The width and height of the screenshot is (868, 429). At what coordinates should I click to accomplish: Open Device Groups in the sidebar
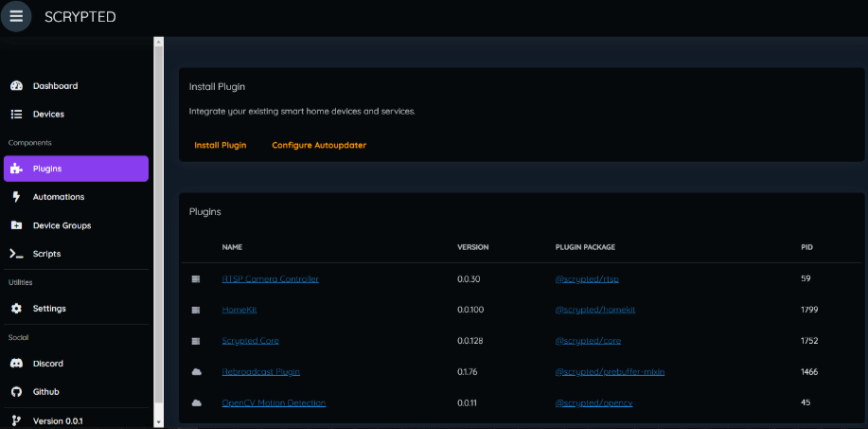click(76, 225)
